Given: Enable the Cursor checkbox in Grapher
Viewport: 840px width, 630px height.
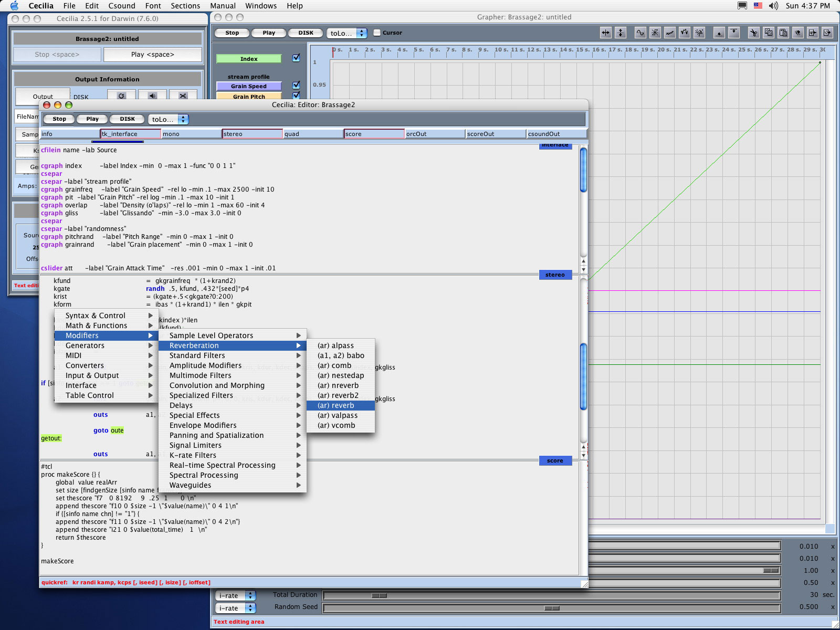Looking at the screenshot, I should pyautogui.click(x=376, y=33).
